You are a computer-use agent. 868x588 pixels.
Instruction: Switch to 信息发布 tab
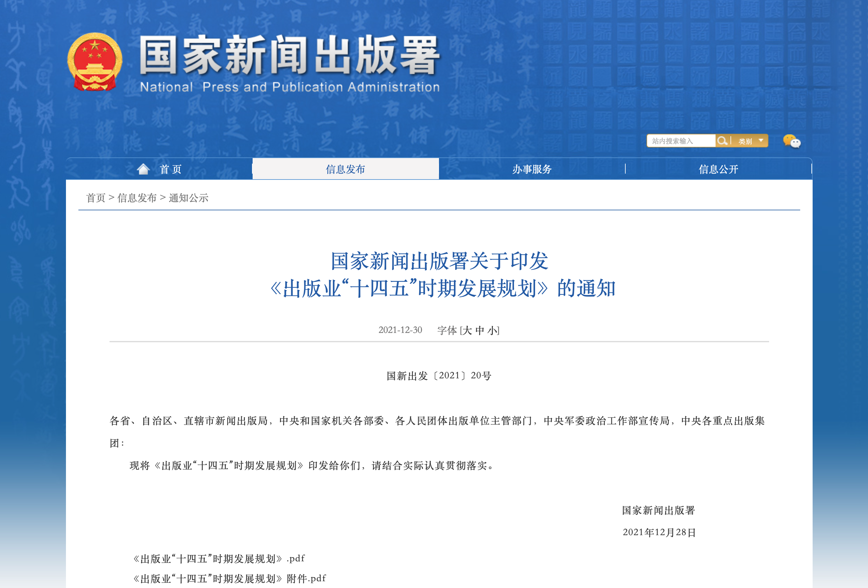345,169
